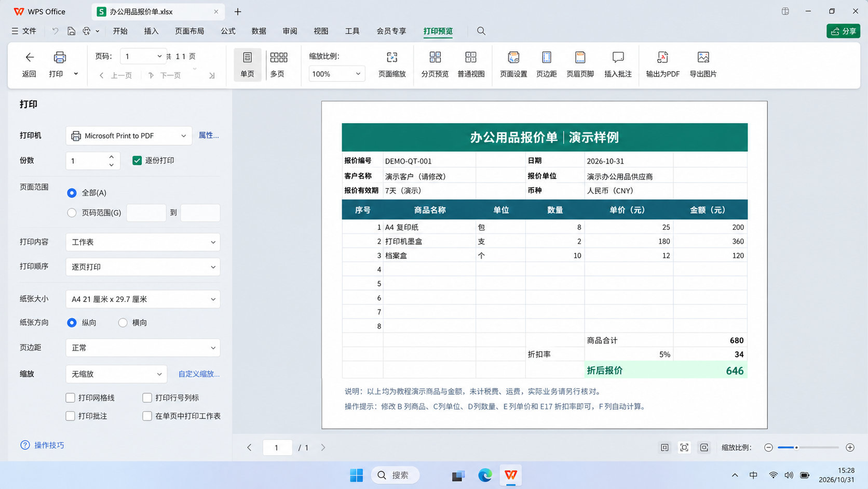Image resolution: width=868 pixels, height=489 pixels.
Task: Open 纸张大小 A4 dropdown
Action: pos(143,299)
